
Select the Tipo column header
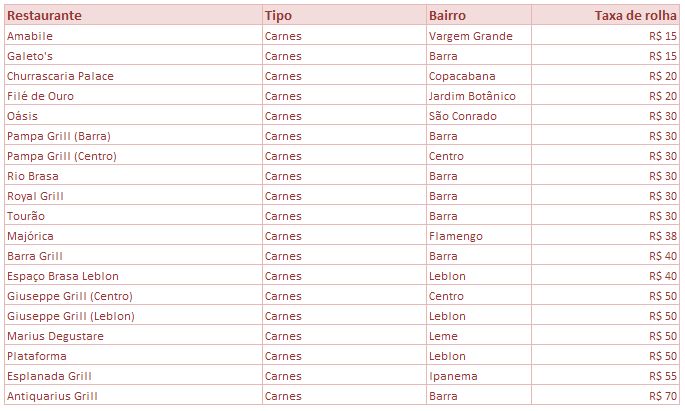click(344, 15)
